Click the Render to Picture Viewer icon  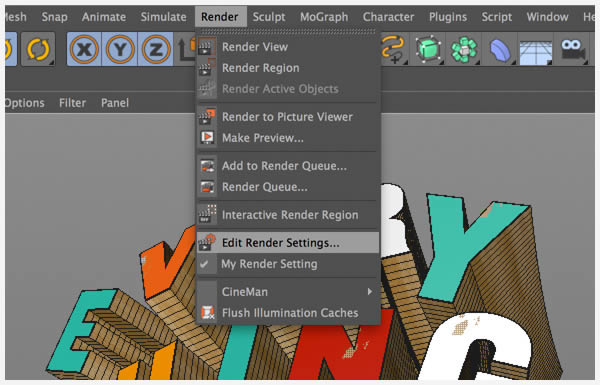click(x=207, y=116)
